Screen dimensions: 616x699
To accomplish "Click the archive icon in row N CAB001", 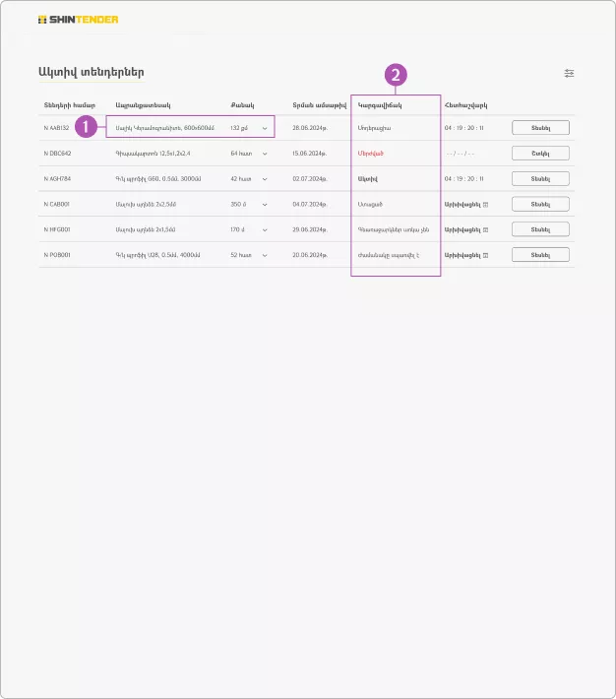I will (485, 204).
